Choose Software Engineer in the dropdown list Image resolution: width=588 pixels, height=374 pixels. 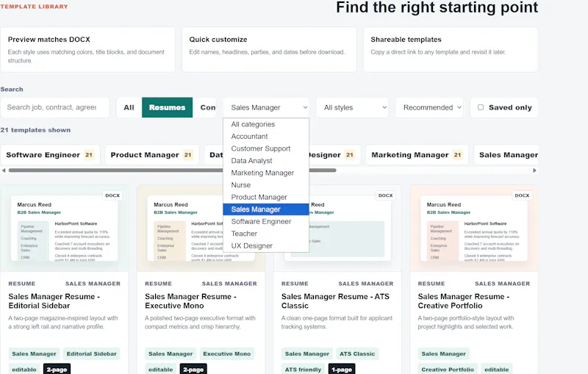click(266, 221)
